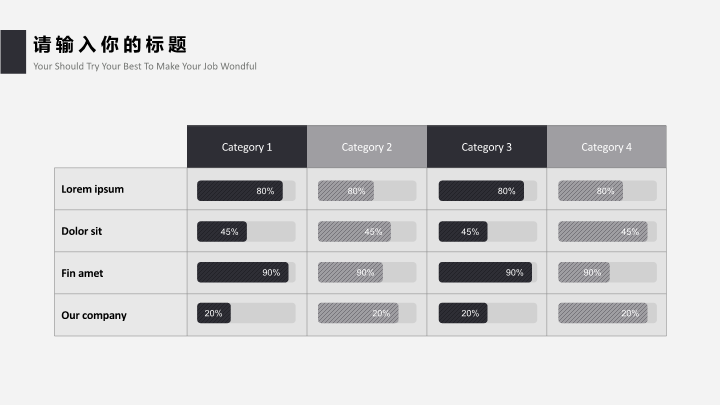Select the Our company row label
The image size is (720, 405).
[94, 315]
